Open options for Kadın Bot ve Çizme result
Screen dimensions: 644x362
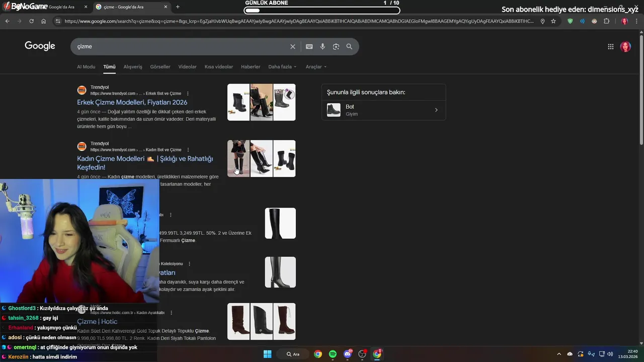coord(188,150)
